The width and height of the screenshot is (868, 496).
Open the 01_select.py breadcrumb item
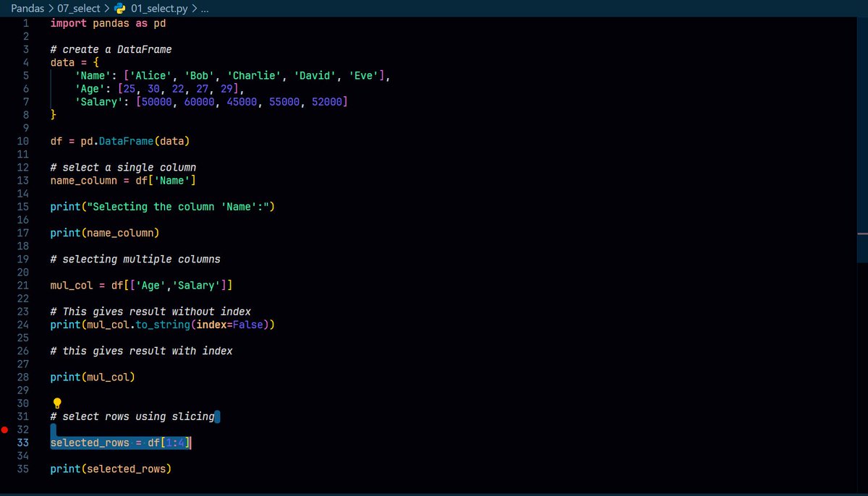[x=158, y=8]
